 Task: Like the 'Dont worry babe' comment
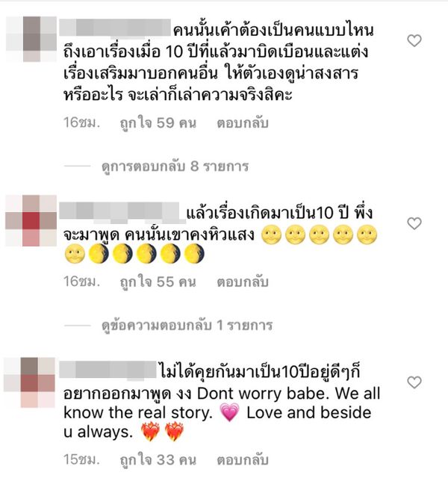[414, 382]
